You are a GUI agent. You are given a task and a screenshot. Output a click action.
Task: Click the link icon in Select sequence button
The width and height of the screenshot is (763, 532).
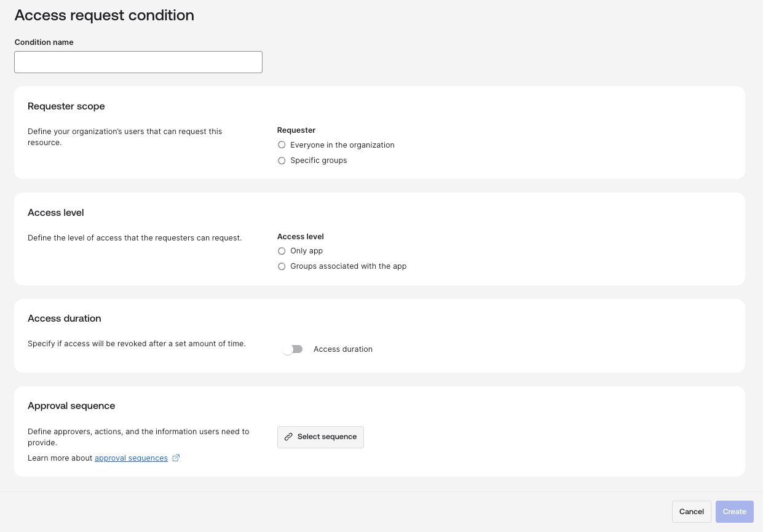click(x=288, y=437)
